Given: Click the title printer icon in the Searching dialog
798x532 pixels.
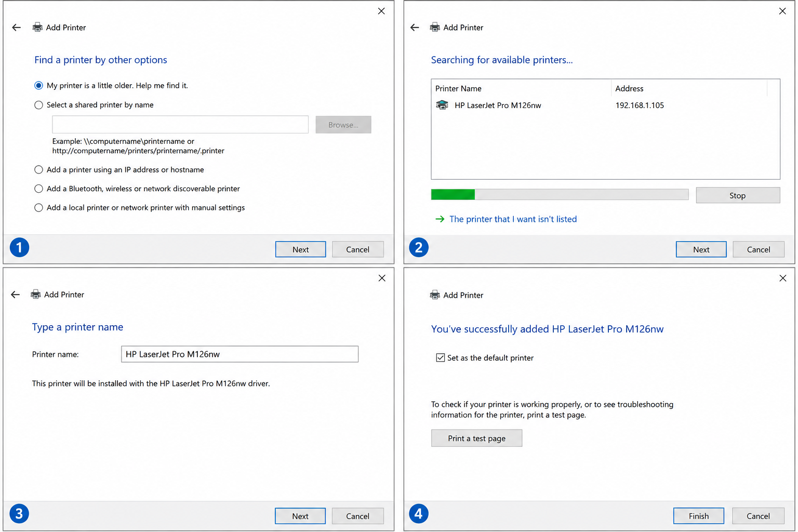Looking at the screenshot, I should pyautogui.click(x=435, y=28).
